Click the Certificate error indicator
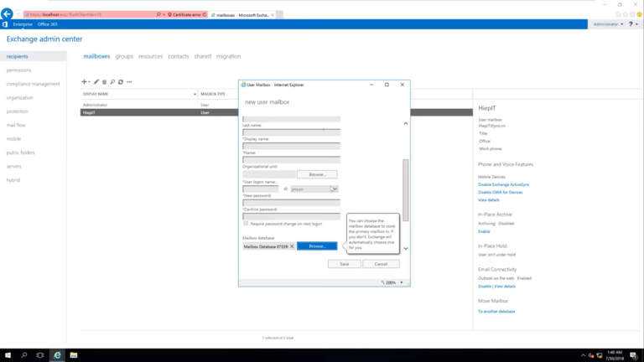644x362 pixels. click(187, 15)
